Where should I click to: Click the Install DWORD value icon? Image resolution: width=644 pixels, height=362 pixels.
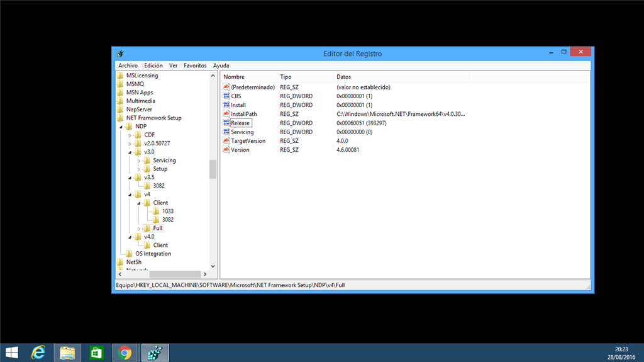point(226,105)
